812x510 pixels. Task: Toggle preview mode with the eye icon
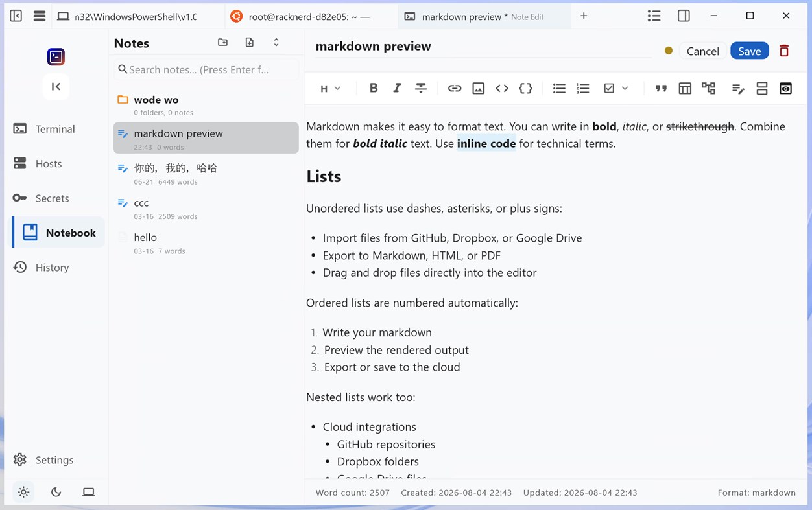click(x=785, y=88)
